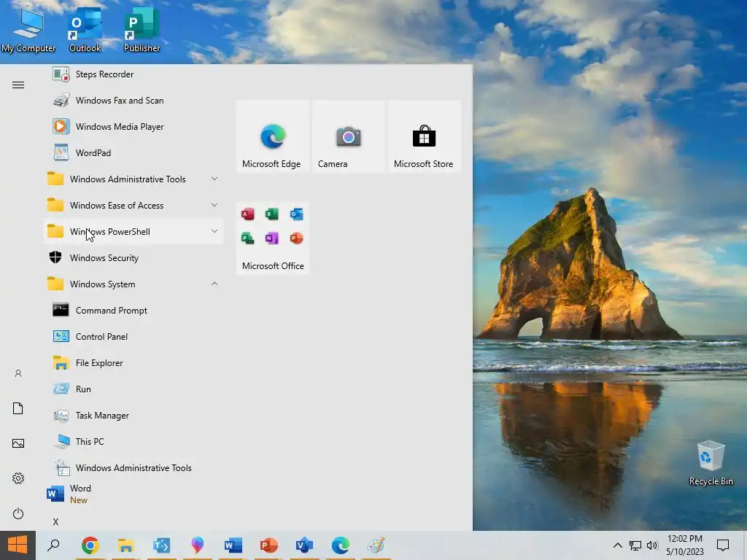The height and width of the screenshot is (560, 747).
Task: Collapse Windows System folder
Action: [133, 284]
